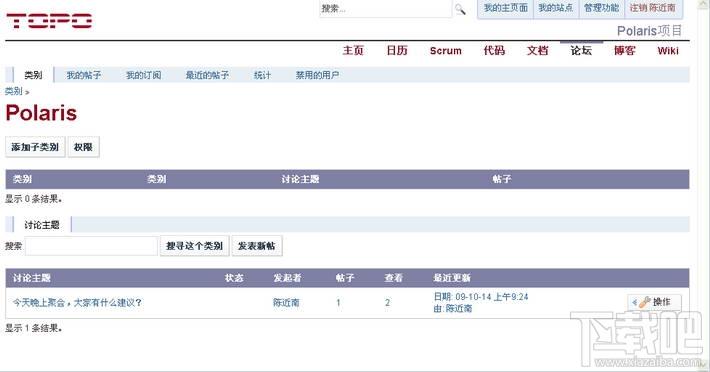Click the 查看 column header
The width and height of the screenshot is (710, 372).
(393, 278)
